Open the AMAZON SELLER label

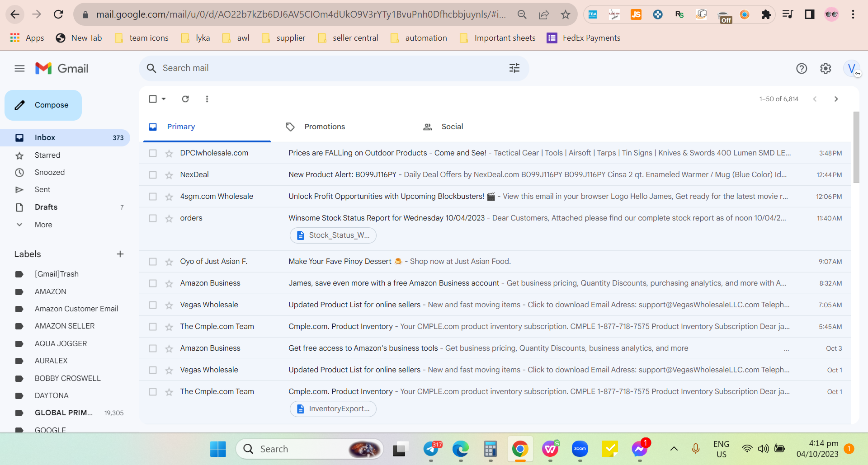point(65,326)
